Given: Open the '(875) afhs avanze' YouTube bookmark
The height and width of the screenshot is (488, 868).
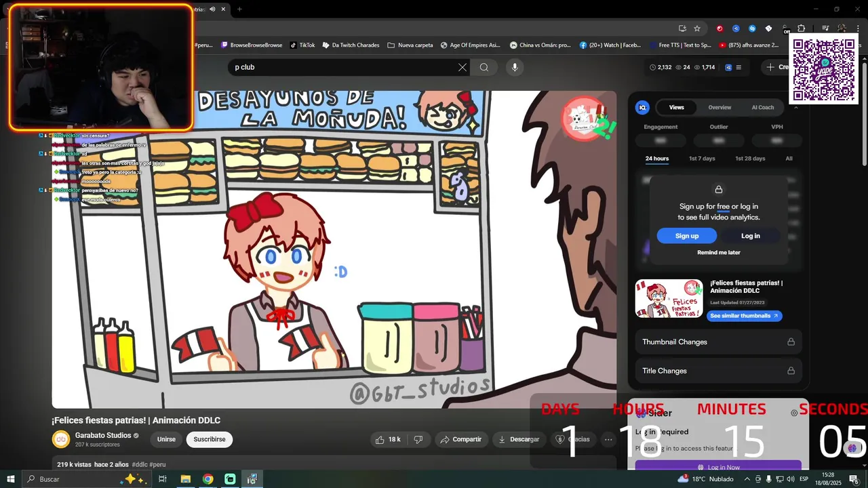Looking at the screenshot, I should point(749,45).
